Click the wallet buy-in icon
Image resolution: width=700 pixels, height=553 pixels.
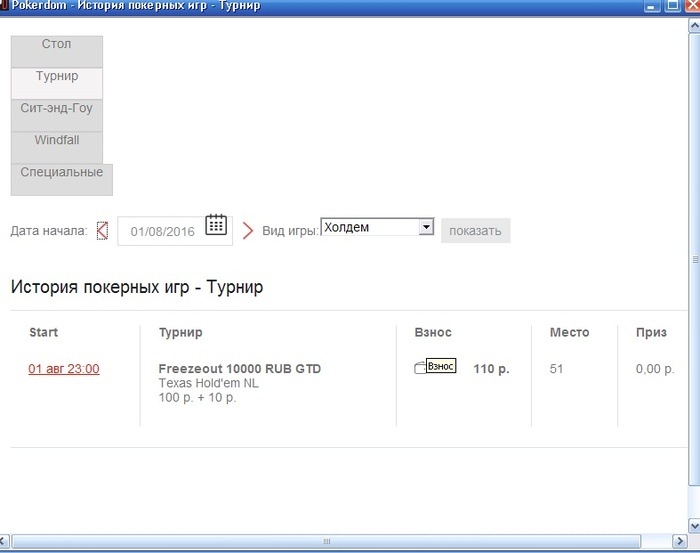[420, 367]
